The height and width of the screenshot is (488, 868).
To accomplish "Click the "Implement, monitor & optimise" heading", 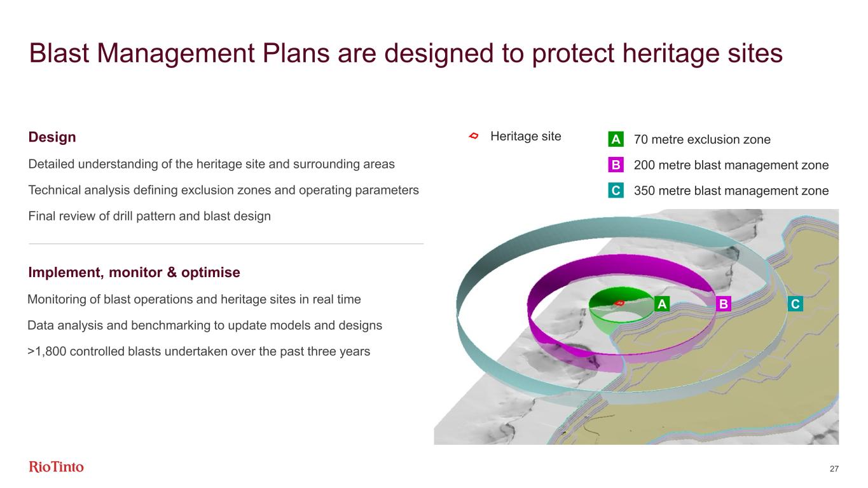I will [134, 273].
